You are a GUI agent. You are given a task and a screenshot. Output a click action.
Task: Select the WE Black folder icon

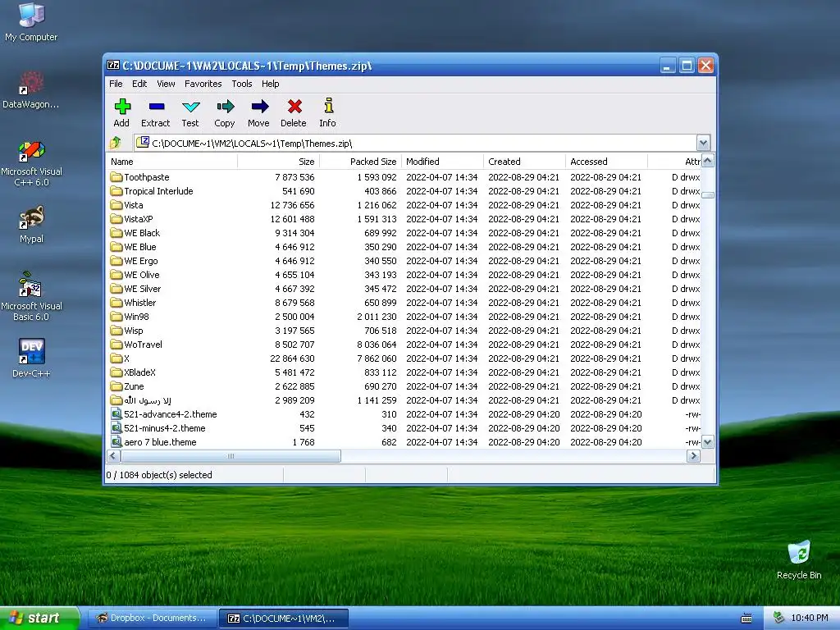(x=116, y=232)
